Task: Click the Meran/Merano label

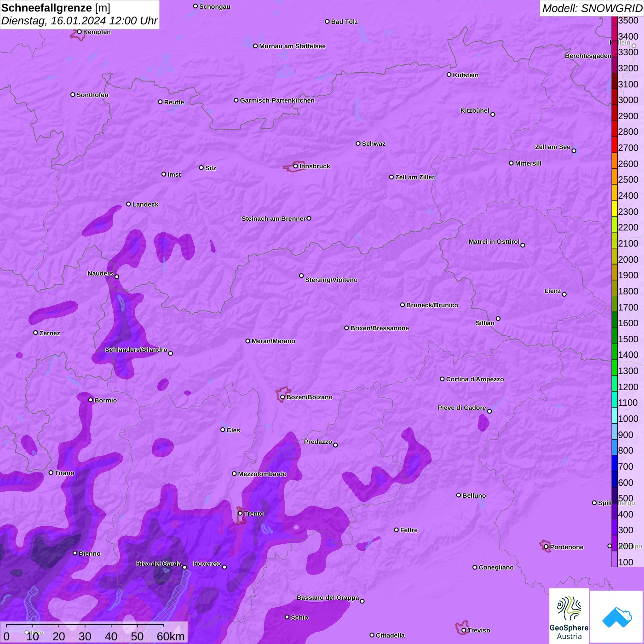Action: 274,341
